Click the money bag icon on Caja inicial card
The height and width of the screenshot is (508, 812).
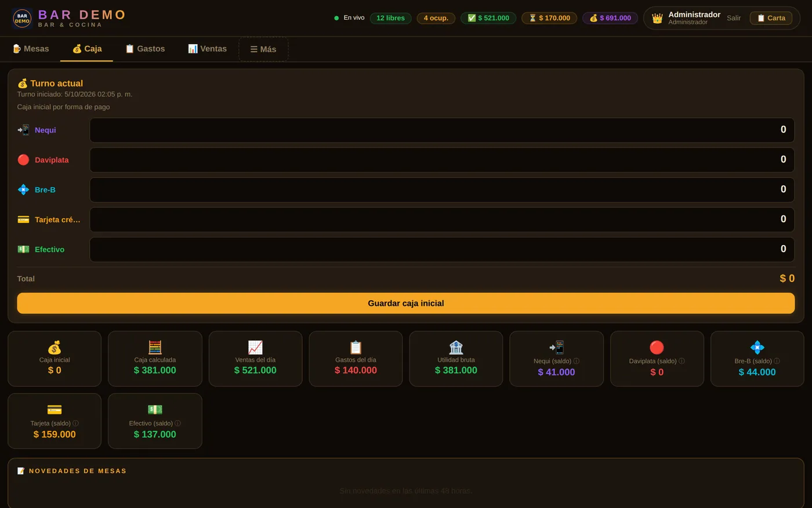[55, 347]
